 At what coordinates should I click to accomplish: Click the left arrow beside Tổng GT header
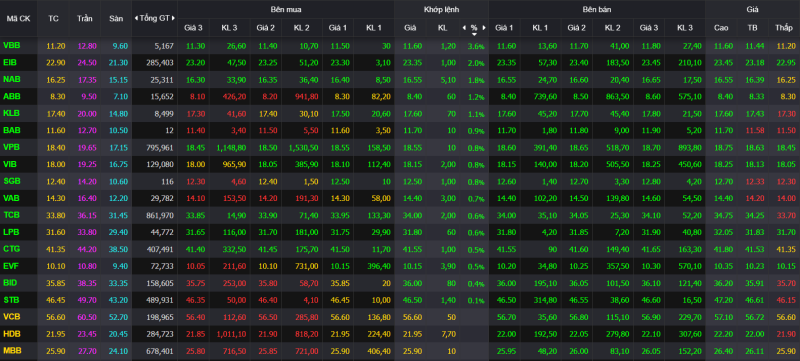click(136, 18)
